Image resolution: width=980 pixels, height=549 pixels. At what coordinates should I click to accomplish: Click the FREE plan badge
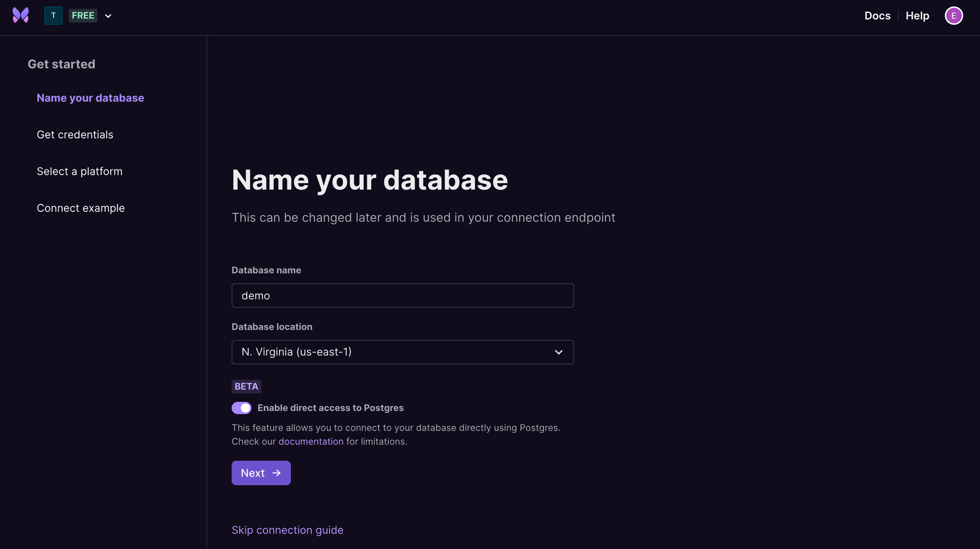coord(83,15)
